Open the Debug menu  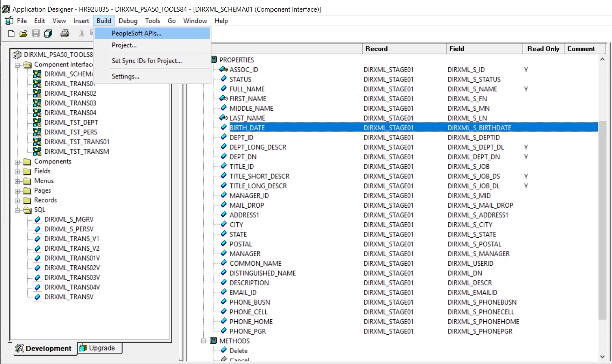(128, 21)
